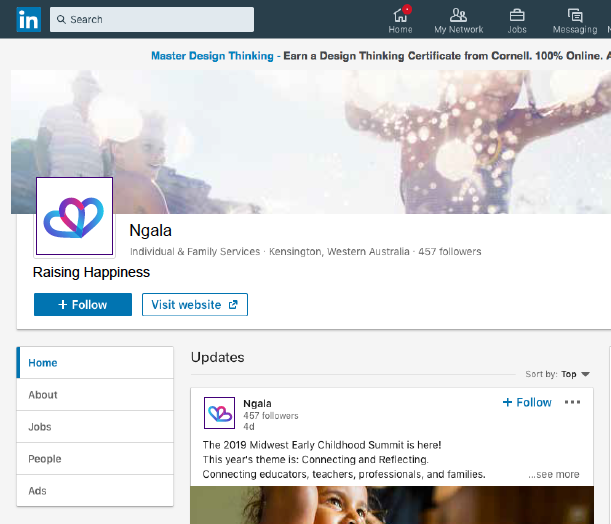This screenshot has height=524, width=611.
Task: Open the About tab in sidebar
Action: tap(95, 395)
